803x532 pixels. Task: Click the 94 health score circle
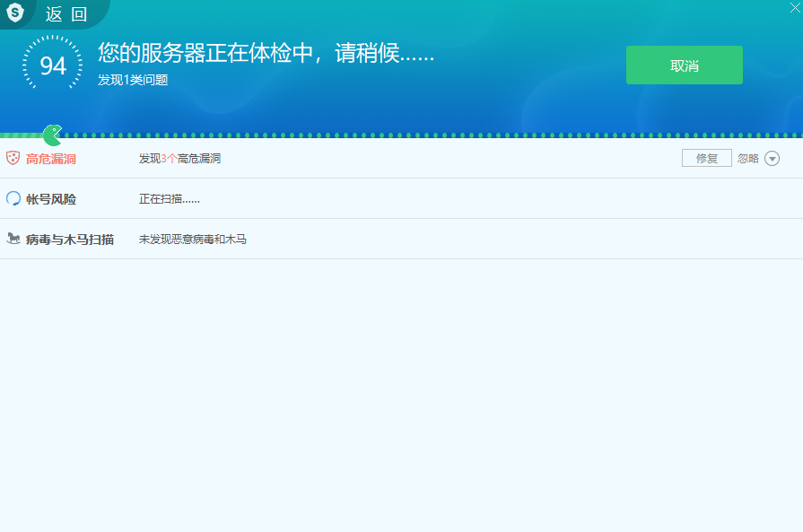(x=53, y=65)
